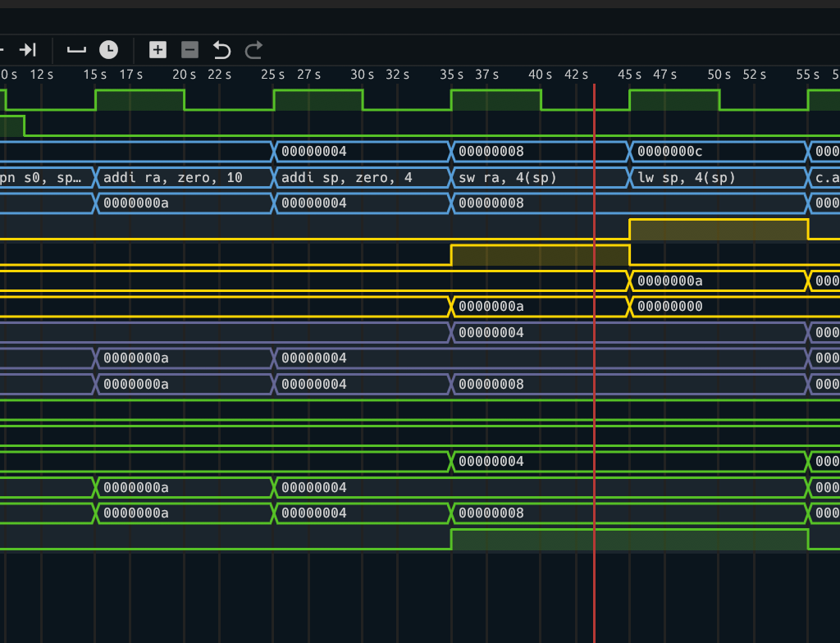840x643 pixels.
Task: Click yellow high pulse starting at 45 s
Action: click(x=719, y=230)
